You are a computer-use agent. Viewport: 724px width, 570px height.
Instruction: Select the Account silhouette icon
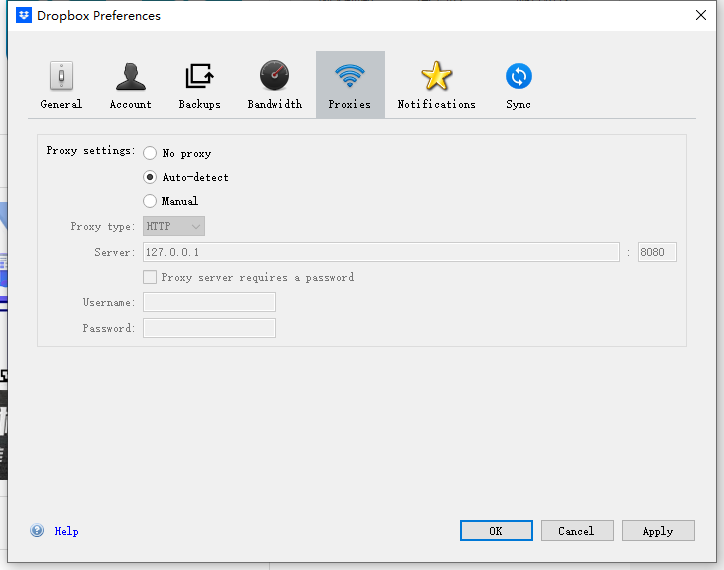click(131, 76)
